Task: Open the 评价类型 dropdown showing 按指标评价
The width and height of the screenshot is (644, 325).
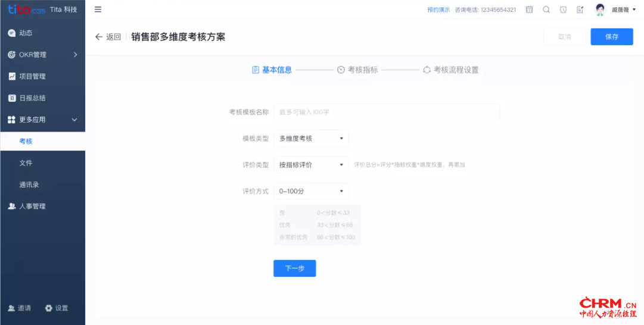Action: [x=311, y=165]
